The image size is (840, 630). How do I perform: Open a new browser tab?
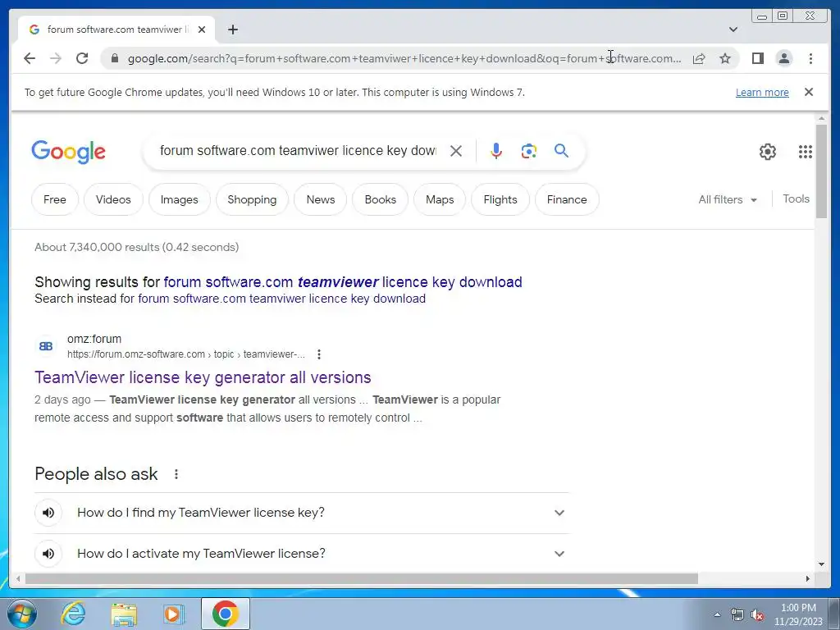(232, 30)
